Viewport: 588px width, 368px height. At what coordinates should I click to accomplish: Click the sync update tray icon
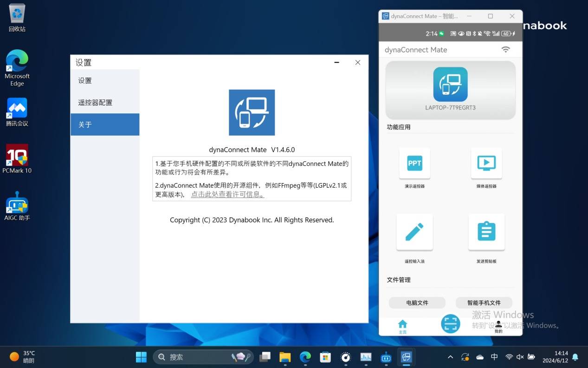coord(465,357)
